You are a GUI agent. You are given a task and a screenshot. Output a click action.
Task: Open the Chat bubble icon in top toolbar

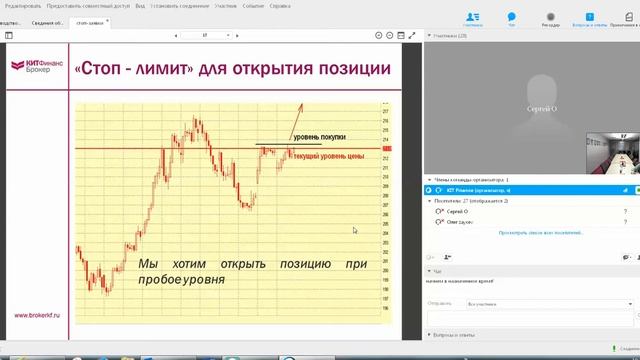[x=511, y=17]
